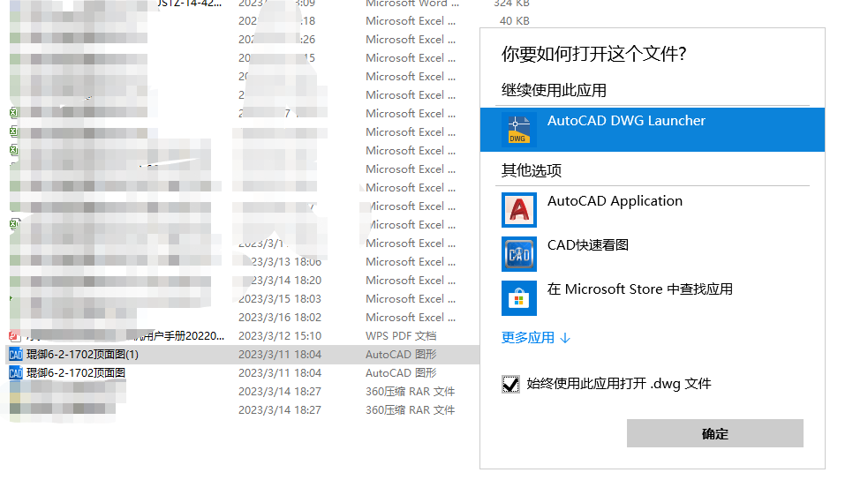The width and height of the screenshot is (868, 495).
Task: Click first 360压缩 RAR 文件 type cell
Action: (x=411, y=392)
